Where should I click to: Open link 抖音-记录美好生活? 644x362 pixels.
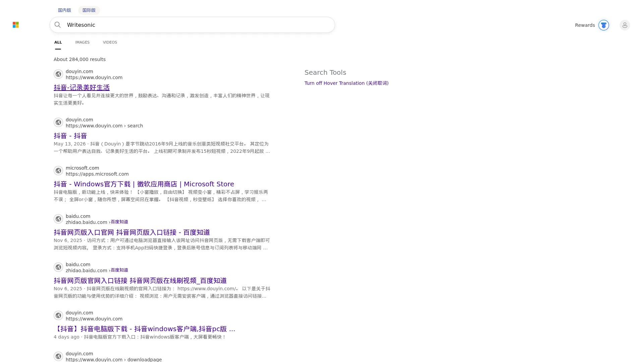(82, 87)
